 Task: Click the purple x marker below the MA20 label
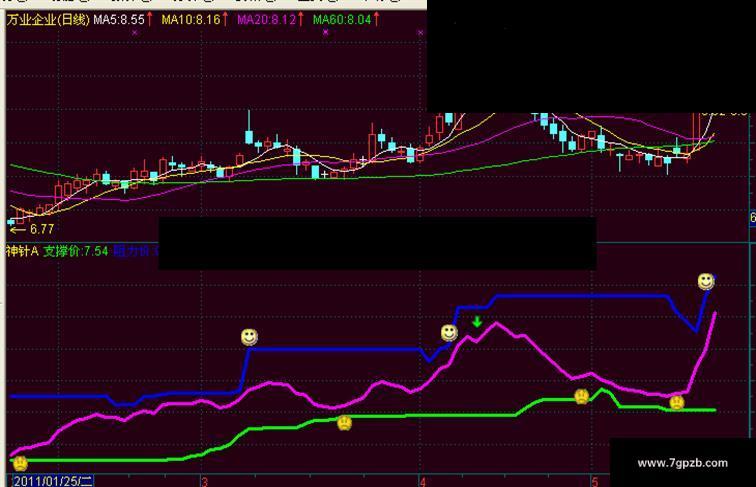coord(325,32)
